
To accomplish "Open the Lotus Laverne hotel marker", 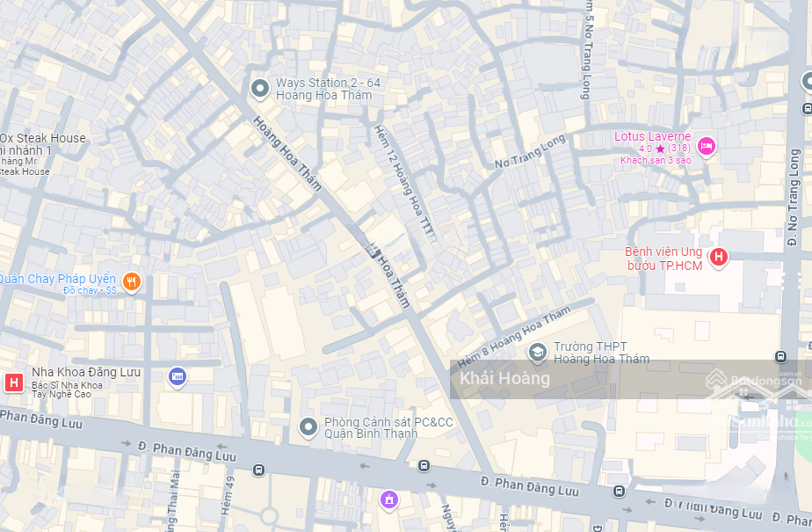I will (707, 147).
